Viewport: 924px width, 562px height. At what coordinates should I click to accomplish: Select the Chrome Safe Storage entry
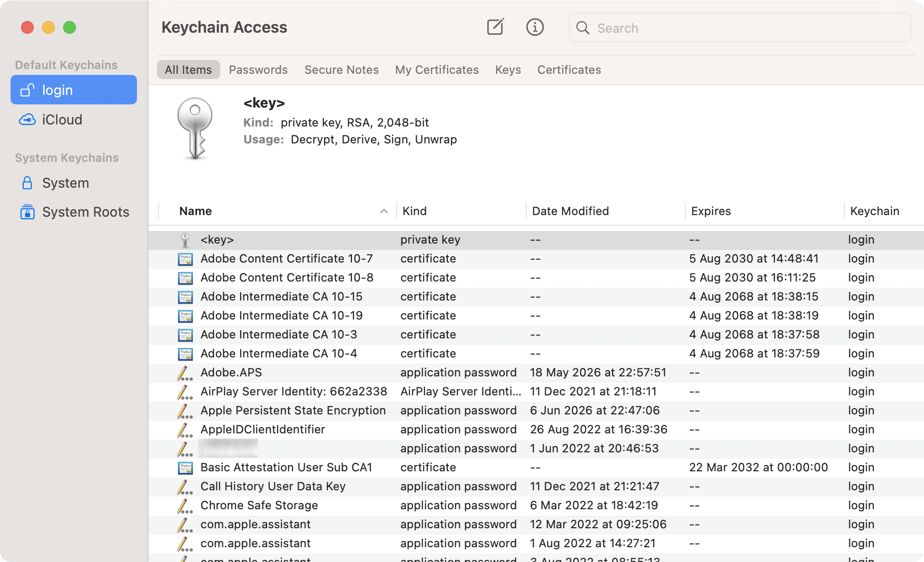[x=536, y=506]
